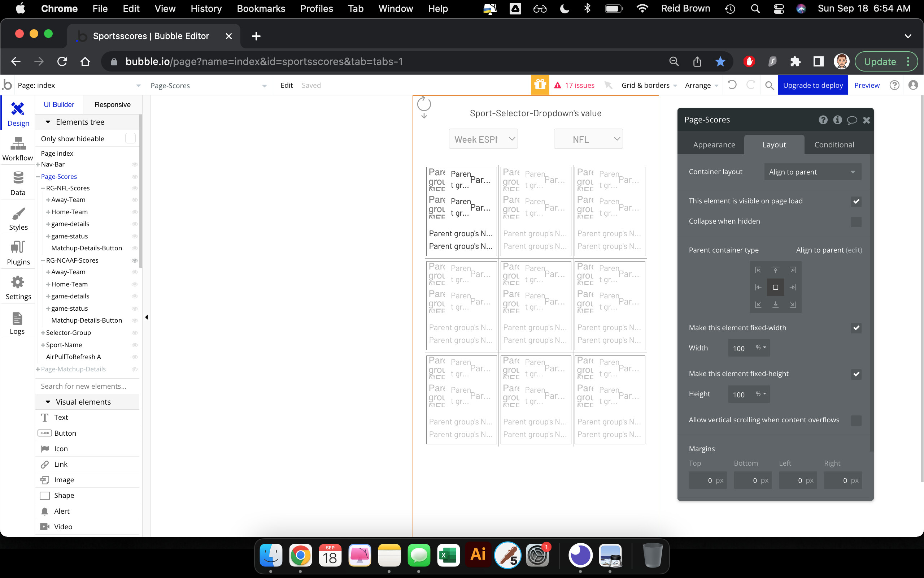Click the gift box icon
This screenshot has width=924, height=578.
pyautogui.click(x=540, y=85)
